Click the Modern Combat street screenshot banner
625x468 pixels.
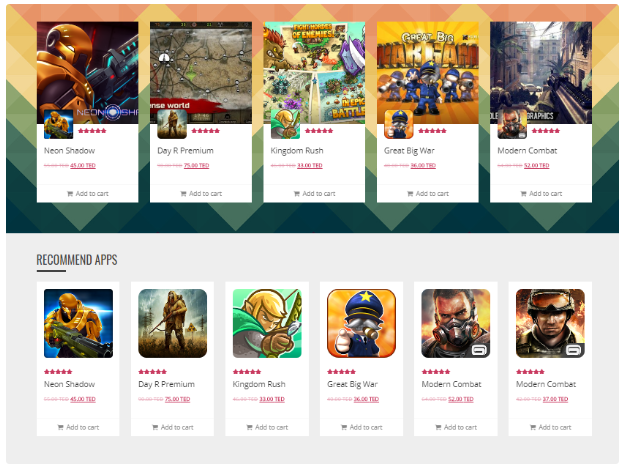[x=541, y=73]
